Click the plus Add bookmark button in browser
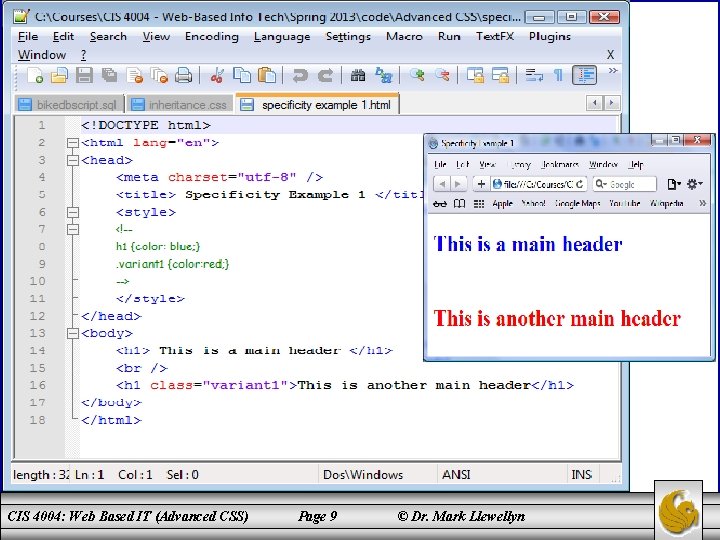The image size is (720, 540). (481, 184)
